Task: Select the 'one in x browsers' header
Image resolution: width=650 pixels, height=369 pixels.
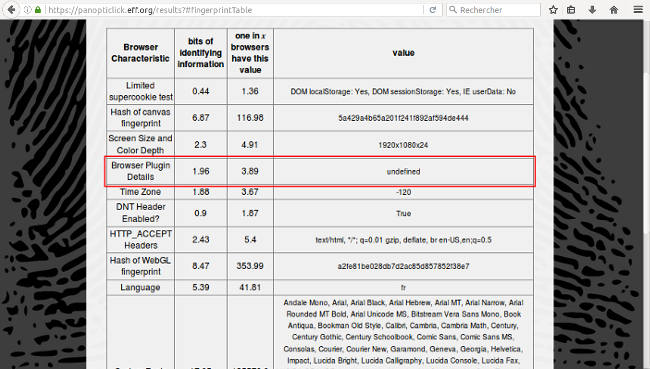Action: click(250, 53)
